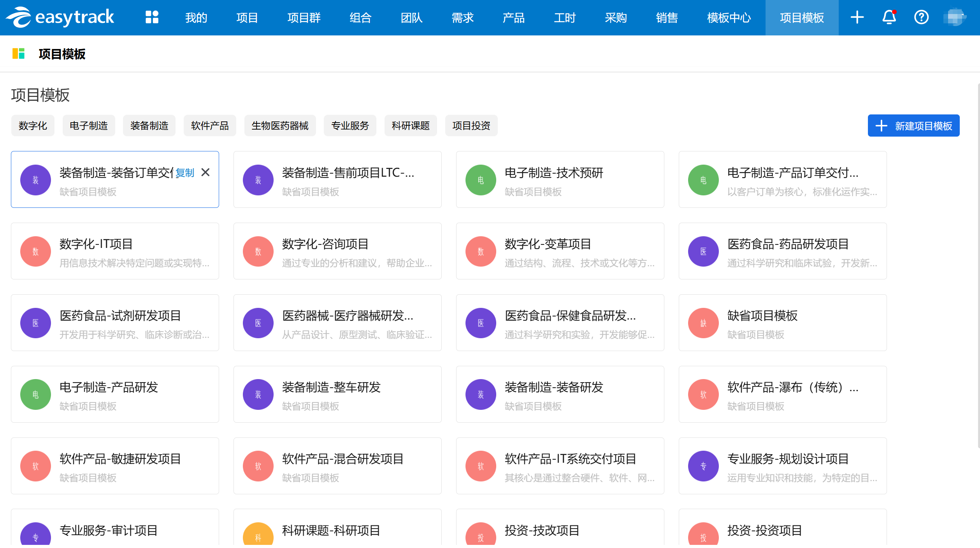
Task: Filter templates by 生物医药器械 tag
Action: 280,126
